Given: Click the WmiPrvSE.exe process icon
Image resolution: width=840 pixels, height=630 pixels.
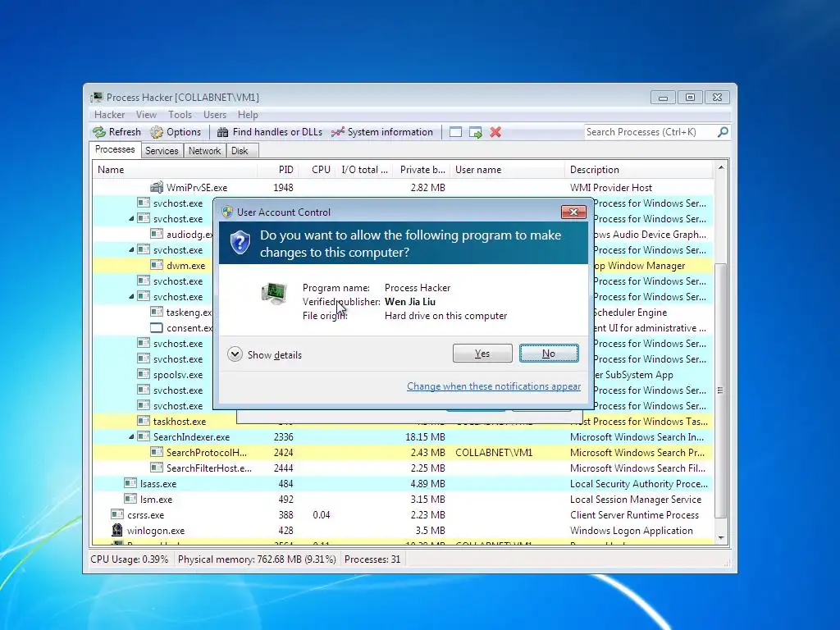Looking at the screenshot, I should pos(157,188).
